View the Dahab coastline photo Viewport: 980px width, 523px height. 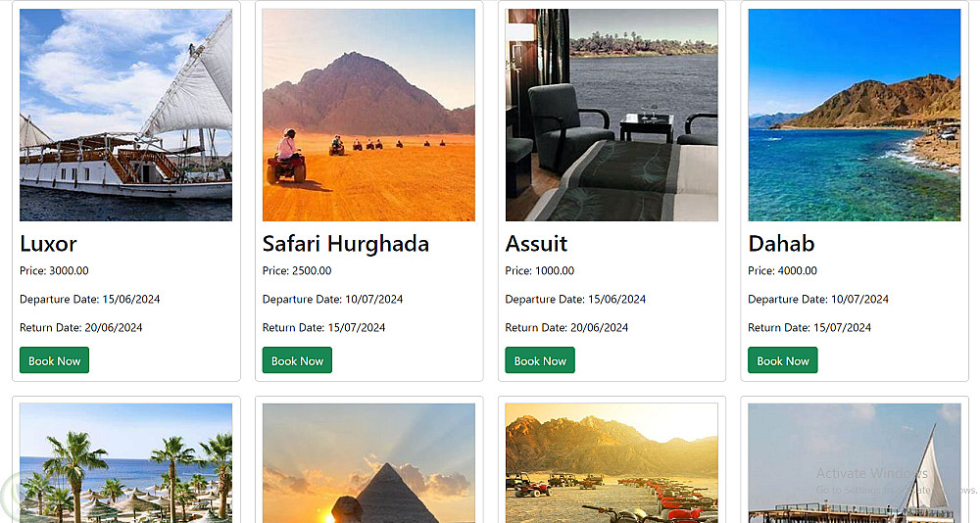point(854,115)
